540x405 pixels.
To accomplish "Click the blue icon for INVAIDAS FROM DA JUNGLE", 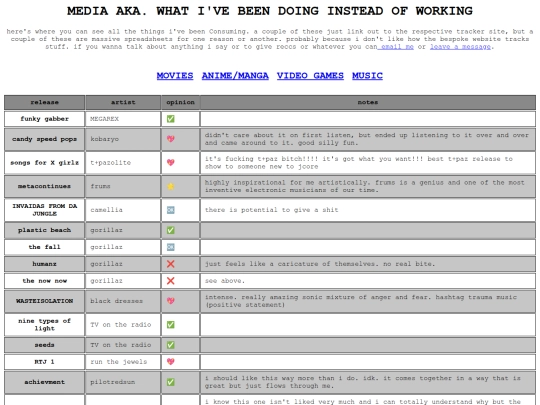I will (x=170, y=210).
